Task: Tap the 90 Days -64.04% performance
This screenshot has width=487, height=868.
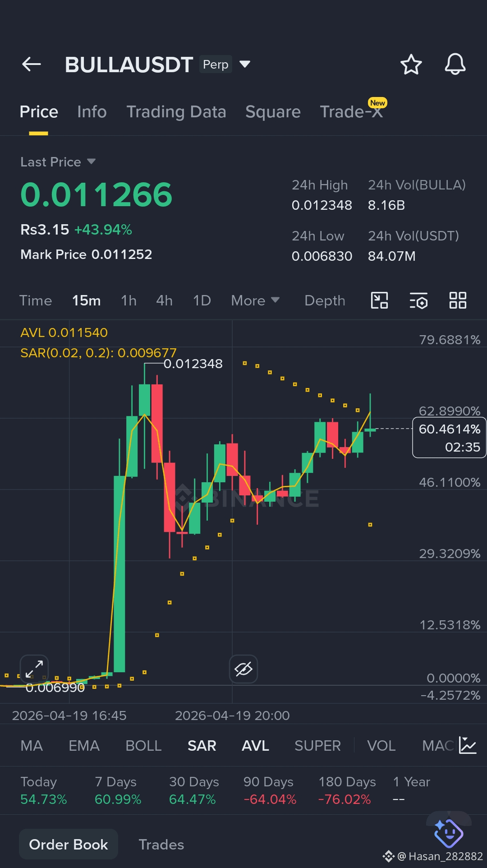Action: pyautogui.click(x=270, y=790)
